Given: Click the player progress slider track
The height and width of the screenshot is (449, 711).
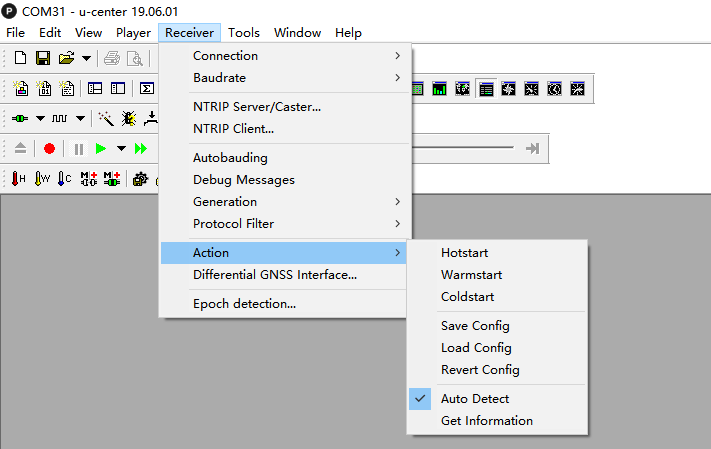Looking at the screenshot, I should pyautogui.click(x=463, y=147).
